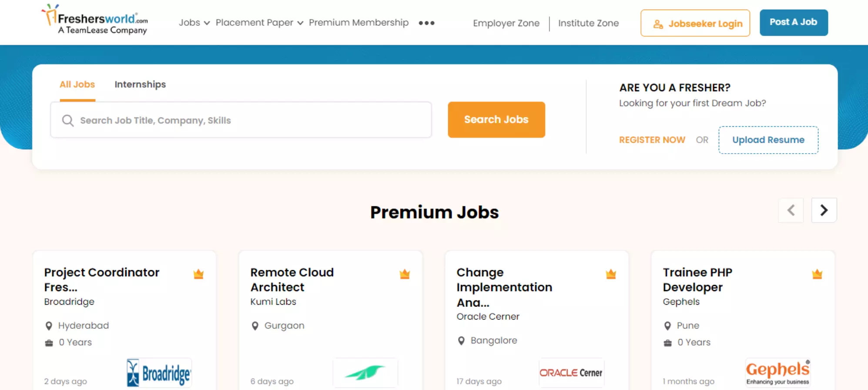868x390 pixels.
Task: Click the Oracle Cerner logo
Action: point(571,373)
